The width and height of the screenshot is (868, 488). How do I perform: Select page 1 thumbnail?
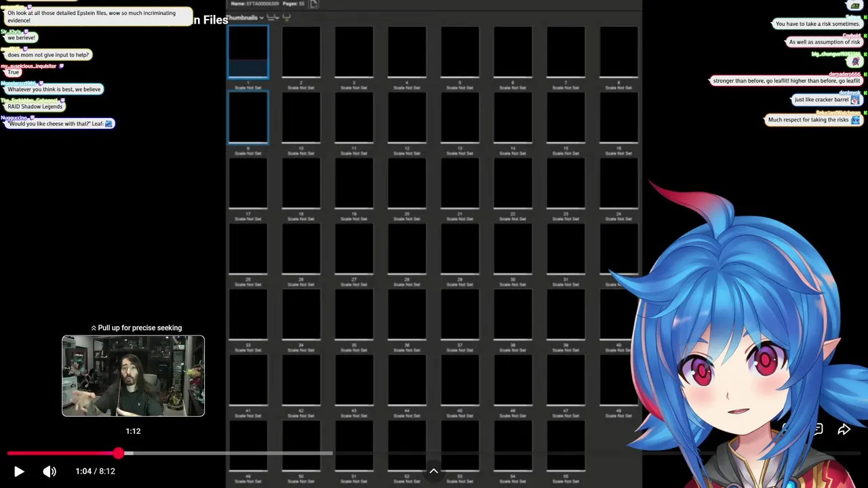(248, 52)
